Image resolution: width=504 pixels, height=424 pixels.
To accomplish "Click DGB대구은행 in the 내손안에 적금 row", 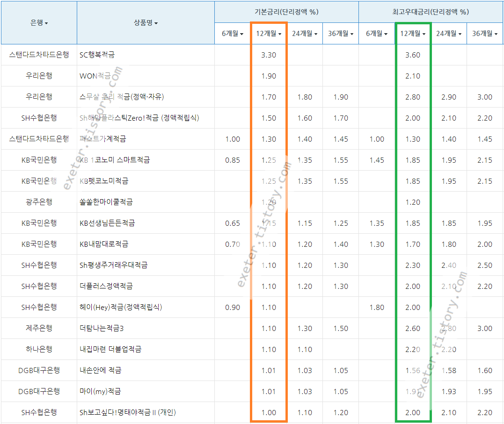I will [x=39, y=370].
